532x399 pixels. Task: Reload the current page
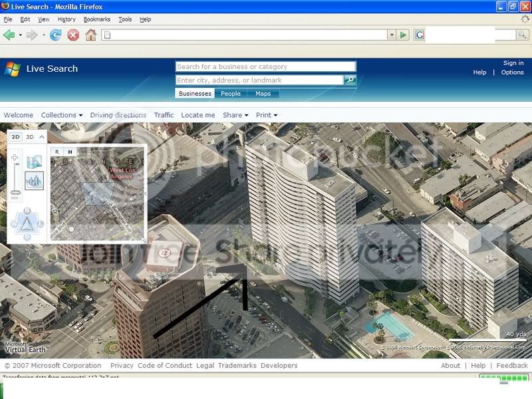pos(56,35)
